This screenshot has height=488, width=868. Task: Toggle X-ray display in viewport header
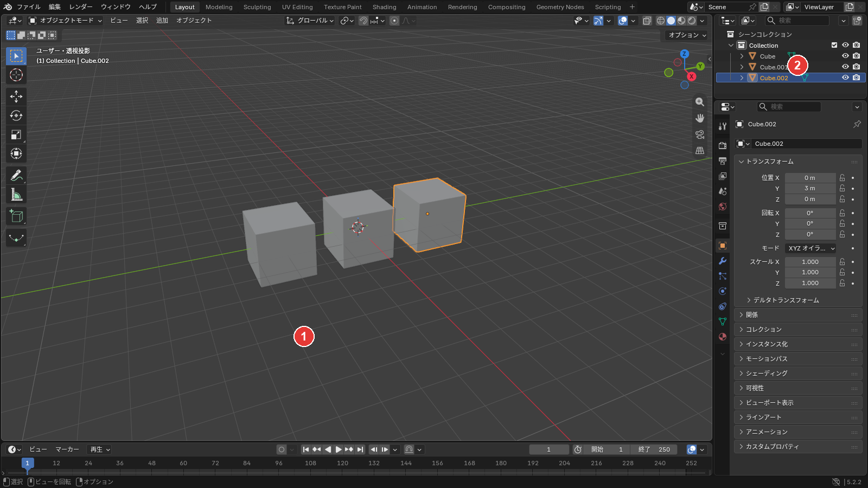[x=647, y=21]
